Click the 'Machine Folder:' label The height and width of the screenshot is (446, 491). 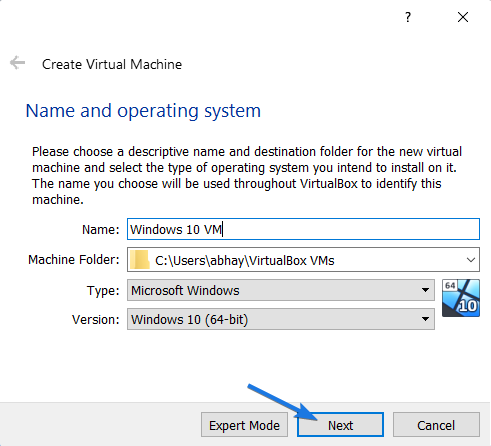[74, 260]
